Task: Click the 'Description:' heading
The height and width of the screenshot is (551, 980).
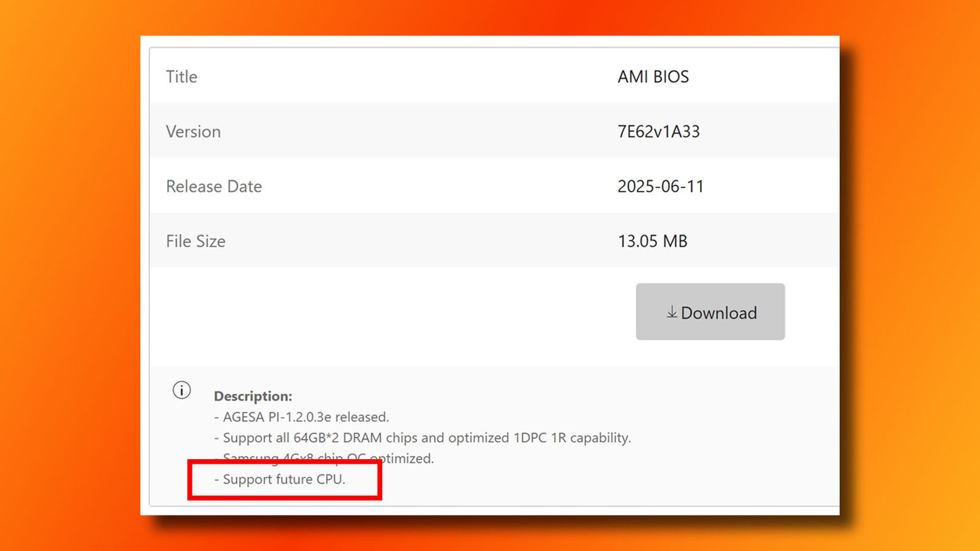Action: pyautogui.click(x=253, y=396)
